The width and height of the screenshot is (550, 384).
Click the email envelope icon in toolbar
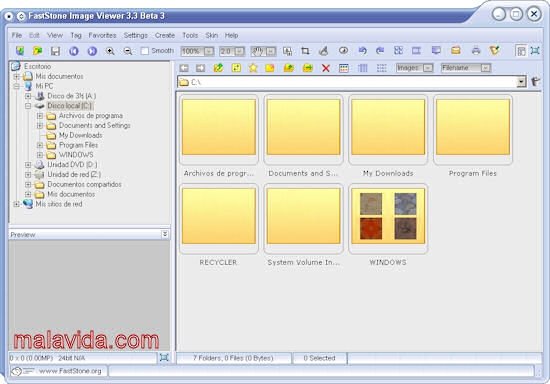[456, 51]
